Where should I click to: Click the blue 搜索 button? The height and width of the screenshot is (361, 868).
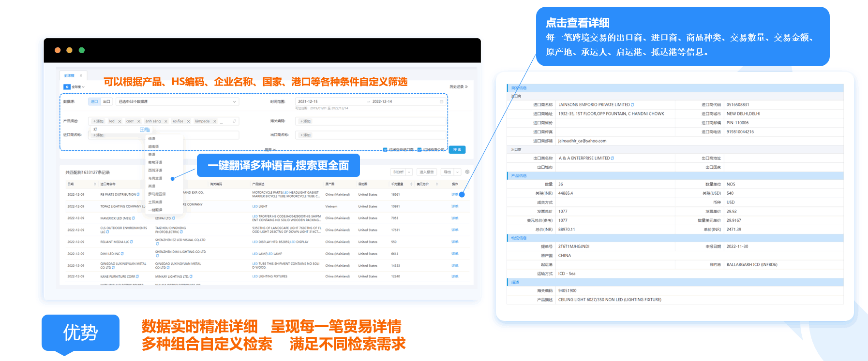click(x=457, y=150)
